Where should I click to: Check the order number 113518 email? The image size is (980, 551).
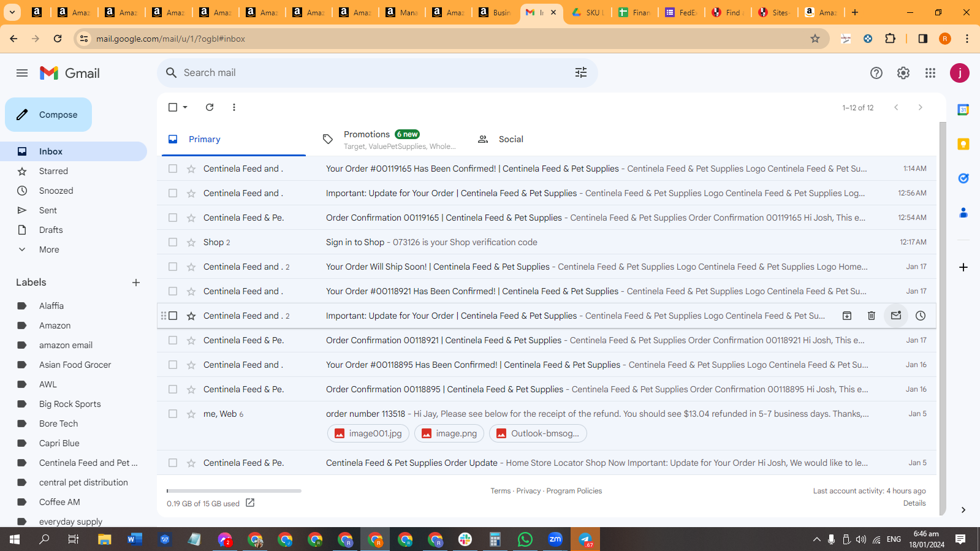tap(173, 414)
